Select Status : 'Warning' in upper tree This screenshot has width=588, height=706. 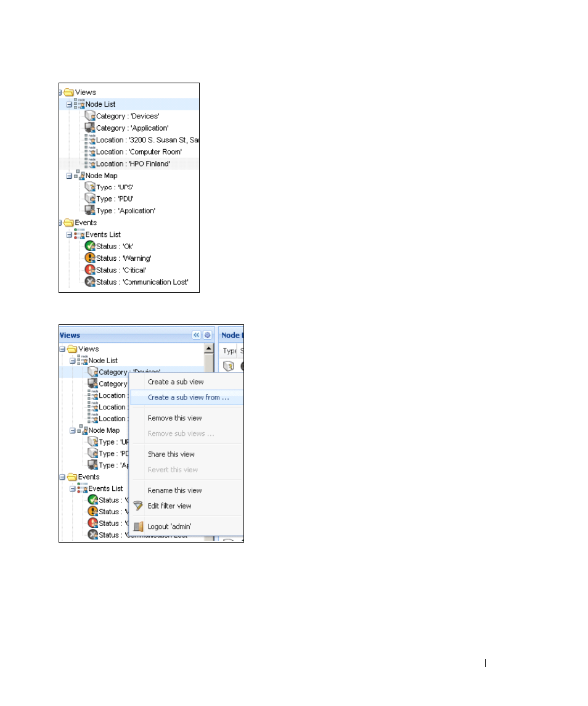tap(123, 258)
